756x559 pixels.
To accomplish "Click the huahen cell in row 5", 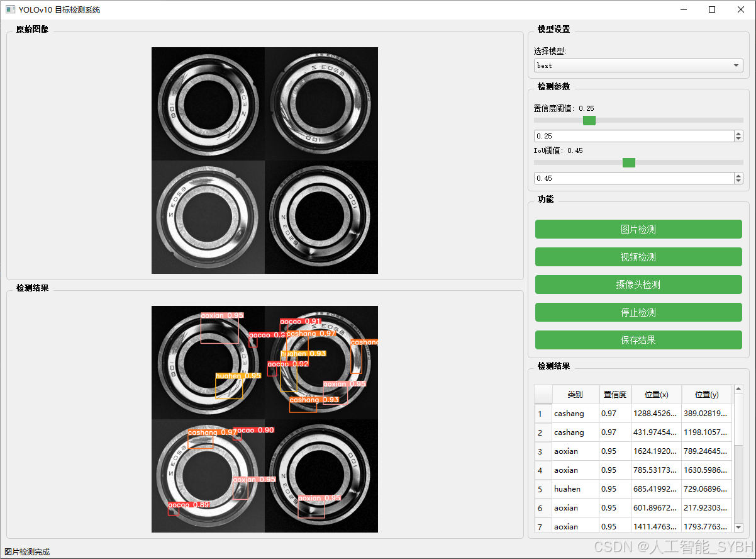I will [x=575, y=489].
